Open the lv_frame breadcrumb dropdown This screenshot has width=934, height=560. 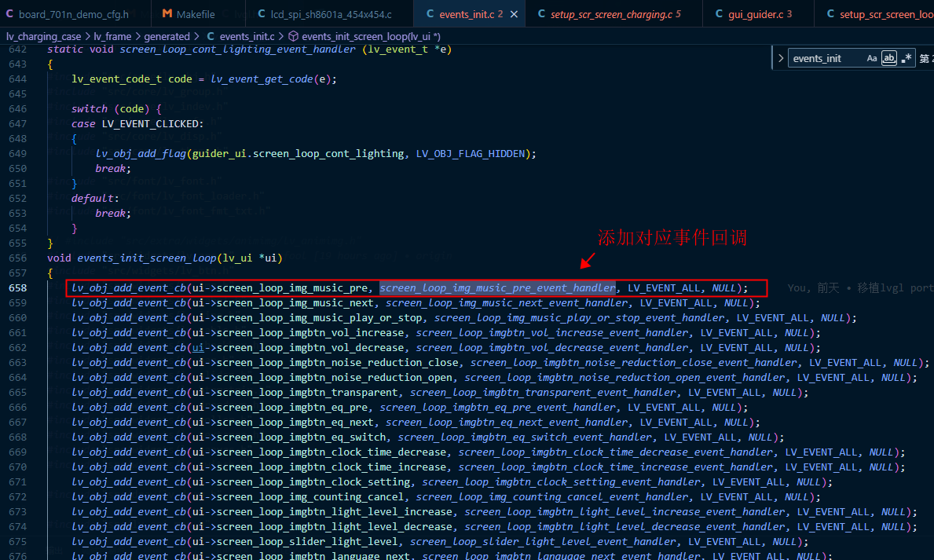[x=112, y=36]
